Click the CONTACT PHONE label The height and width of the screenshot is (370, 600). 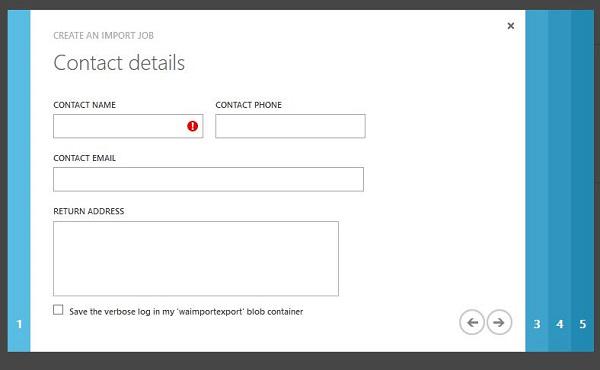tap(248, 105)
